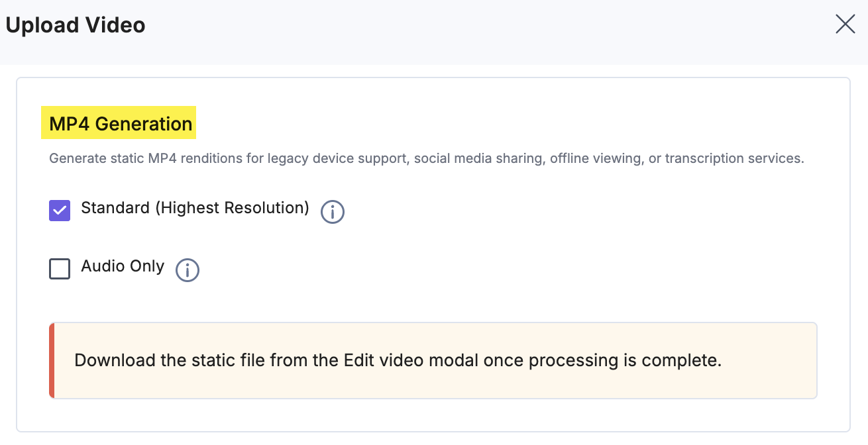Open Standard (Highest Resolution) tooltip info circle
868x445 pixels.
point(332,212)
